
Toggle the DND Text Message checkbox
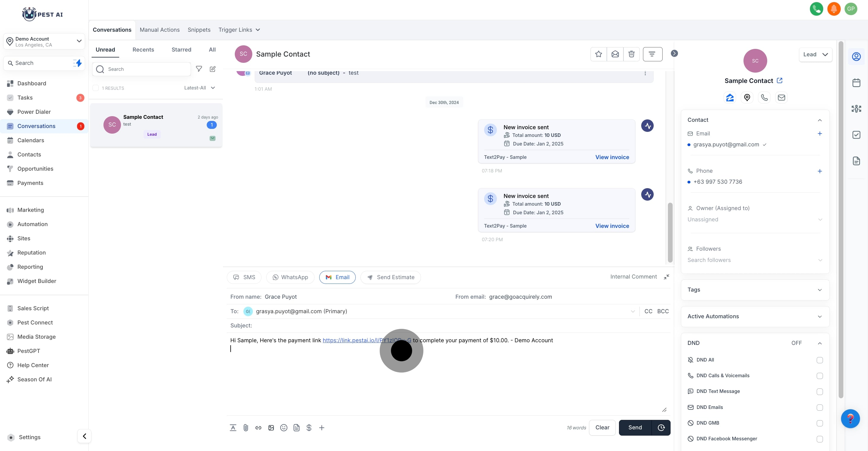(819, 392)
